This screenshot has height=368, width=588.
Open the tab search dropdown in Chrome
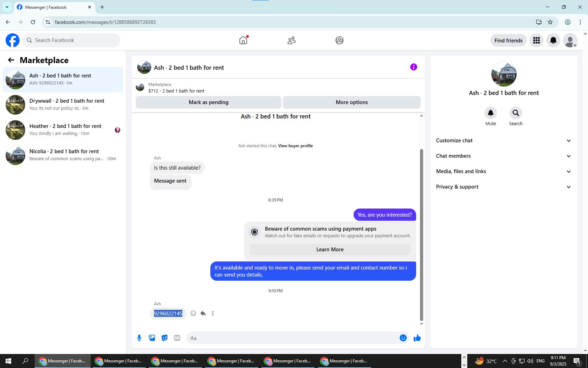coord(7,7)
